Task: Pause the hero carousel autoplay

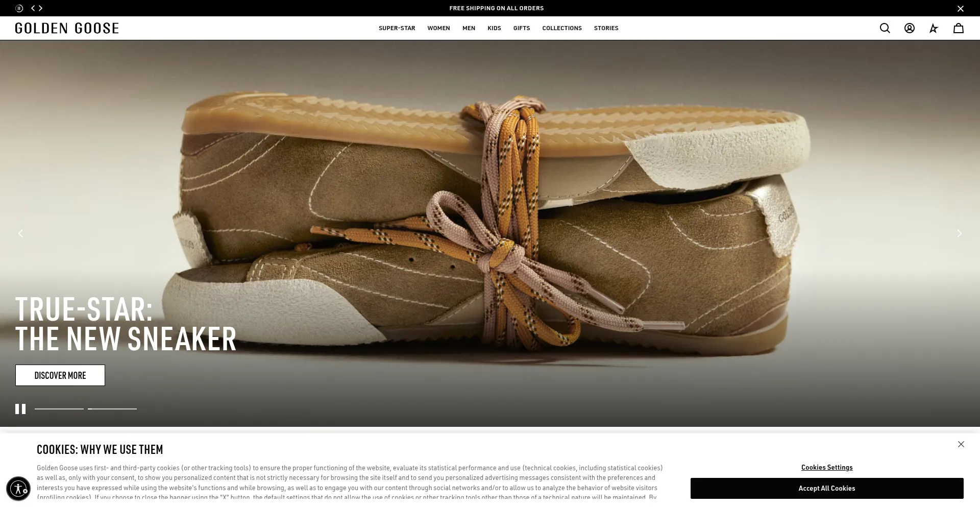Action: [x=20, y=409]
